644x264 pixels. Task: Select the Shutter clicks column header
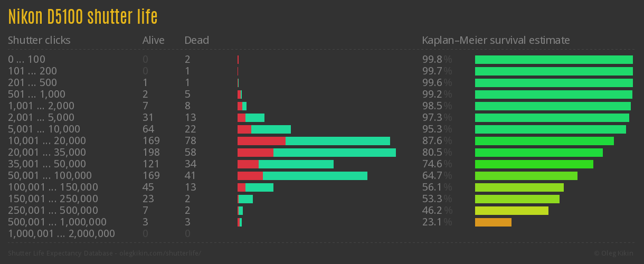pyautogui.click(x=39, y=40)
